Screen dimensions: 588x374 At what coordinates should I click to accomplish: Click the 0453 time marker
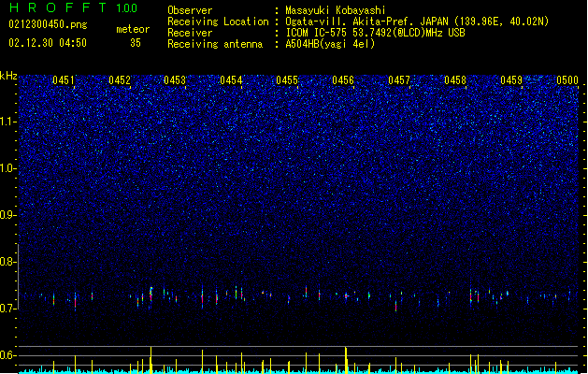pyautogui.click(x=175, y=80)
